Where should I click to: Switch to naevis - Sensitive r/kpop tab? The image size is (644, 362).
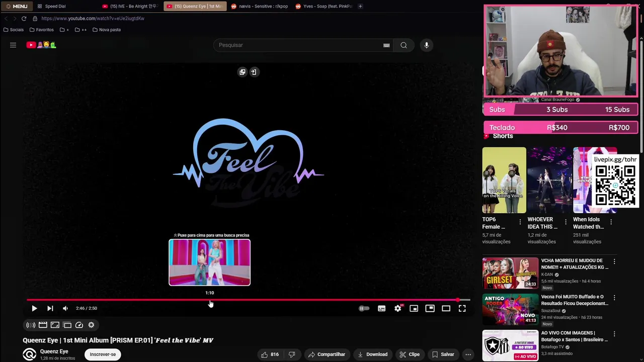point(260,6)
